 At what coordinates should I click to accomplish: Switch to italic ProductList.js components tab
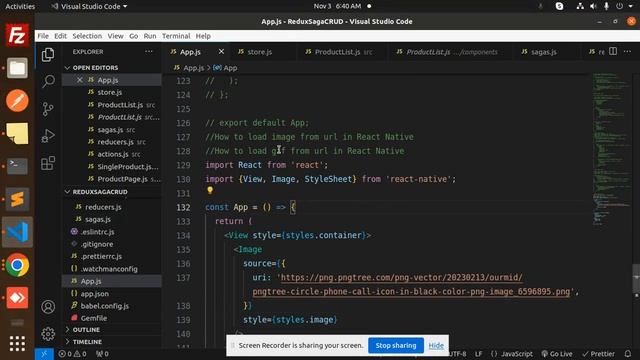coord(451,52)
